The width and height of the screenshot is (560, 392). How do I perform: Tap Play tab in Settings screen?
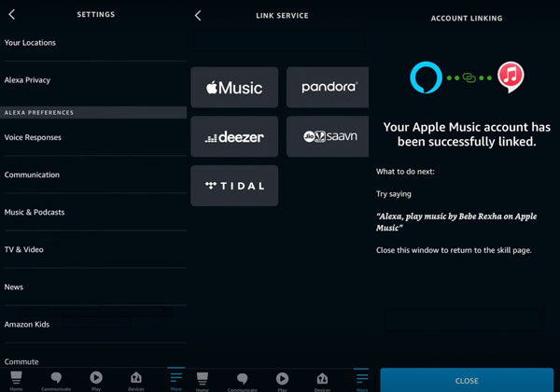96,381
